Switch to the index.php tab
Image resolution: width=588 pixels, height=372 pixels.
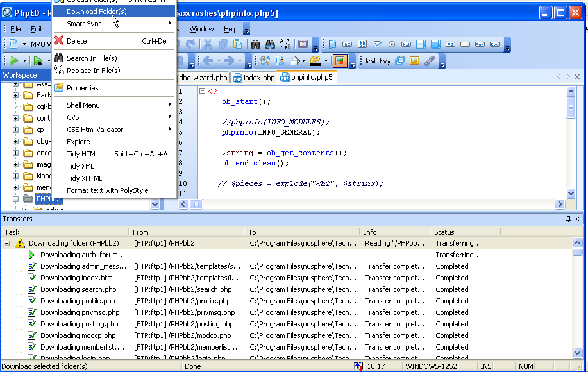[254, 78]
